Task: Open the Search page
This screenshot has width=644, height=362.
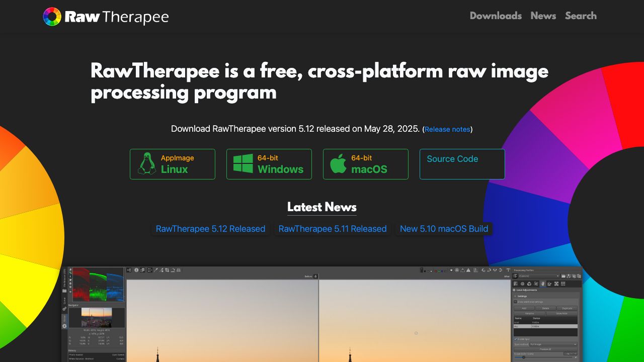Action: pyautogui.click(x=581, y=16)
